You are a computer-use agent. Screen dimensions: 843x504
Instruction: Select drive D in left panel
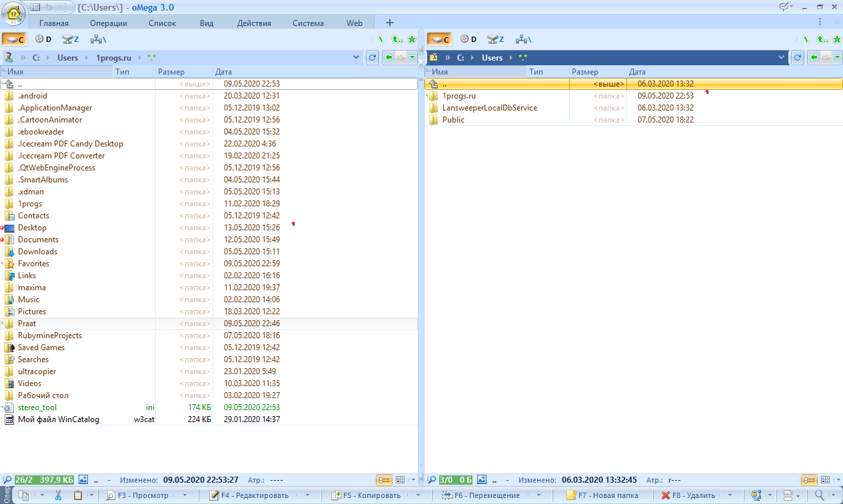tap(43, 40)
